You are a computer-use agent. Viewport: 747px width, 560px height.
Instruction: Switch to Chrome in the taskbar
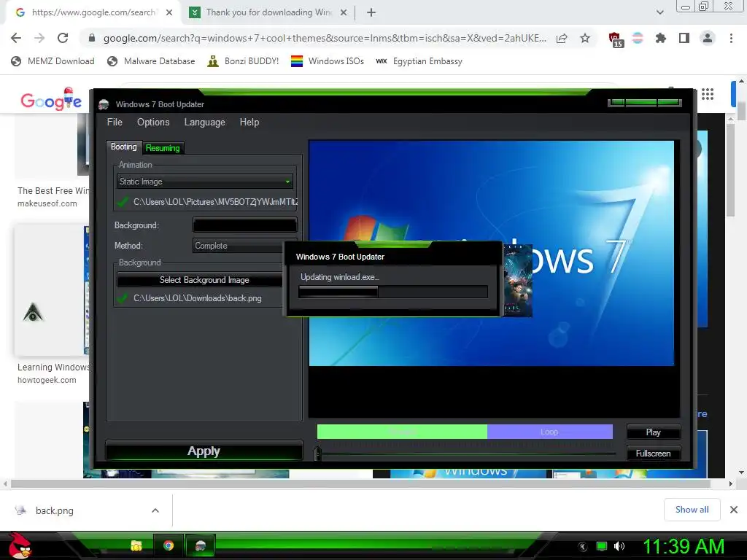[169, 545]
